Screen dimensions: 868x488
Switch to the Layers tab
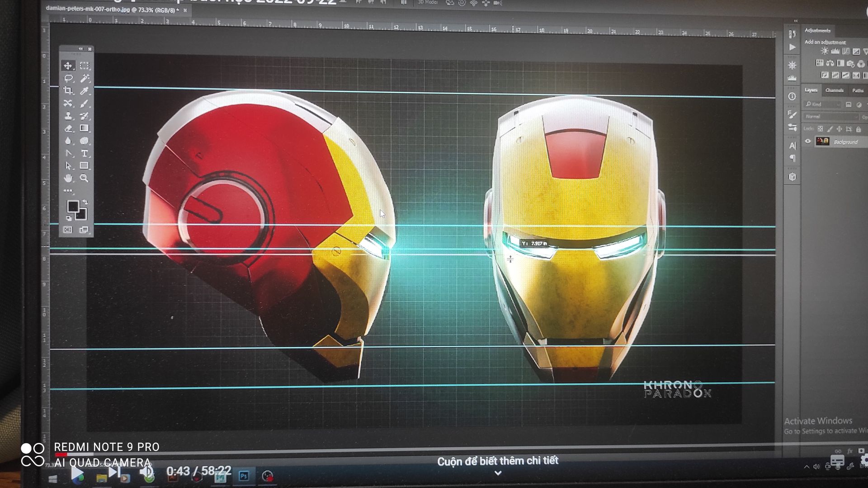[x=811, y=90]
